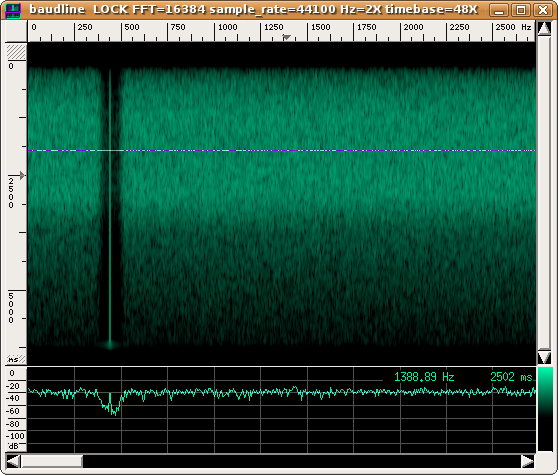The image size is (558, 475).
Task: Click the vertical scrollbar track
Action: (544, 192)
